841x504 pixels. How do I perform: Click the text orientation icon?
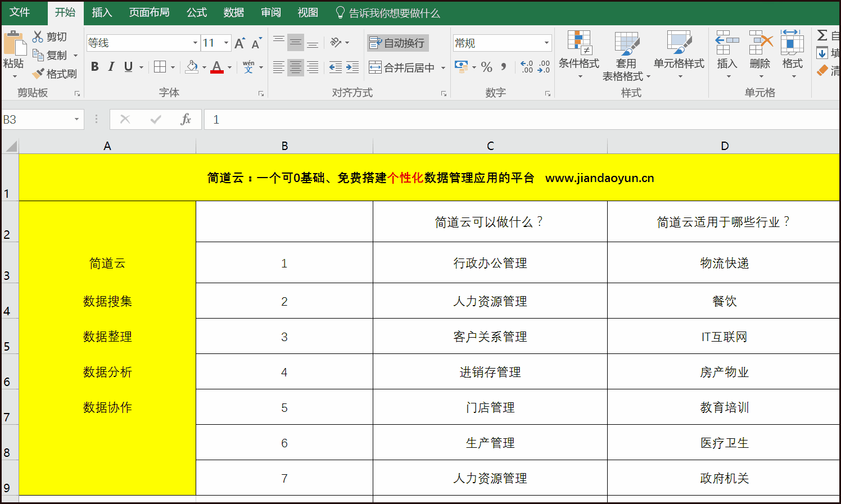[x=336, y=43]
